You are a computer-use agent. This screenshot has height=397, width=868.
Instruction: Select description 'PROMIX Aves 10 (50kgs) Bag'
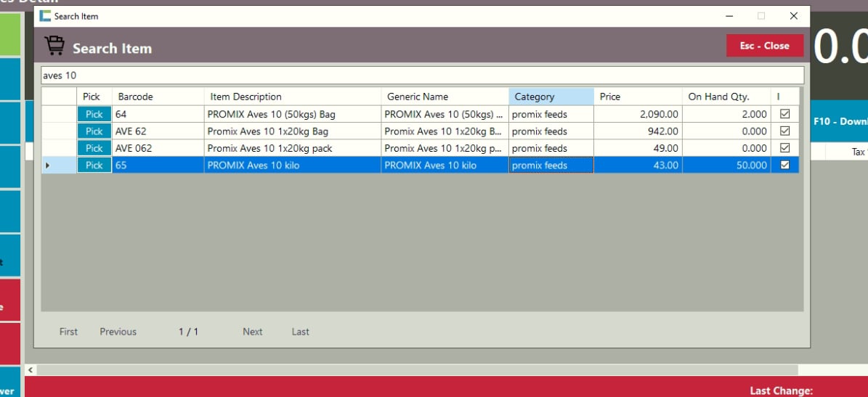292,114
